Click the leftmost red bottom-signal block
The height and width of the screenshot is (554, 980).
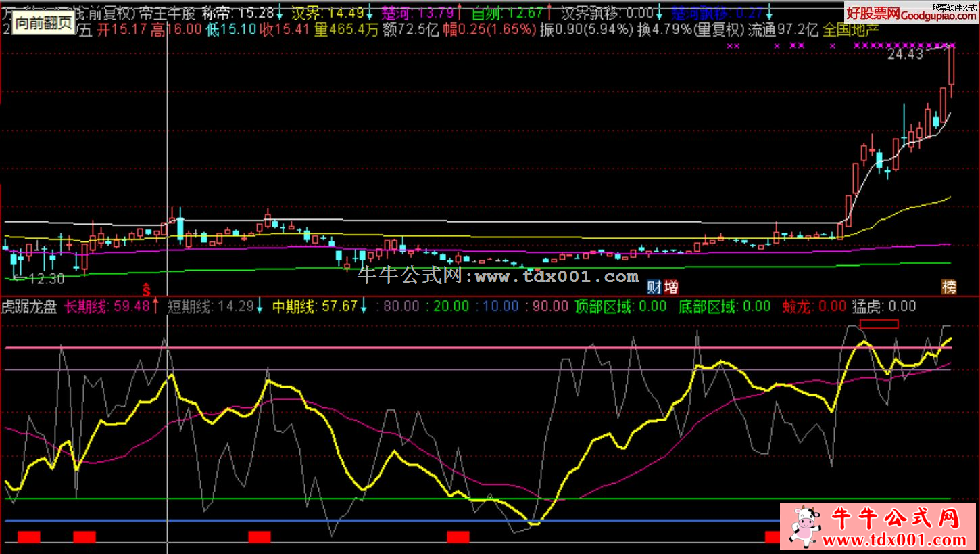point(29,537)
